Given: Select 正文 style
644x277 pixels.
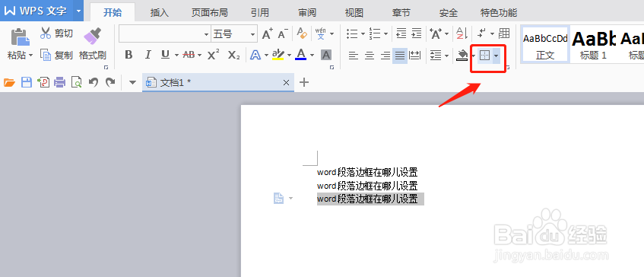Looking at the screenshot, I should tap(545, 45).
